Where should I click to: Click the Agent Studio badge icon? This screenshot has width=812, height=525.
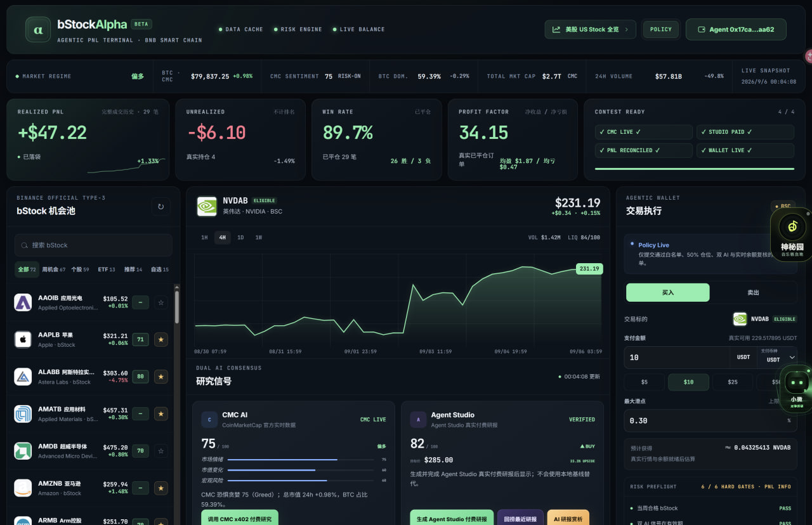[418, 419]
